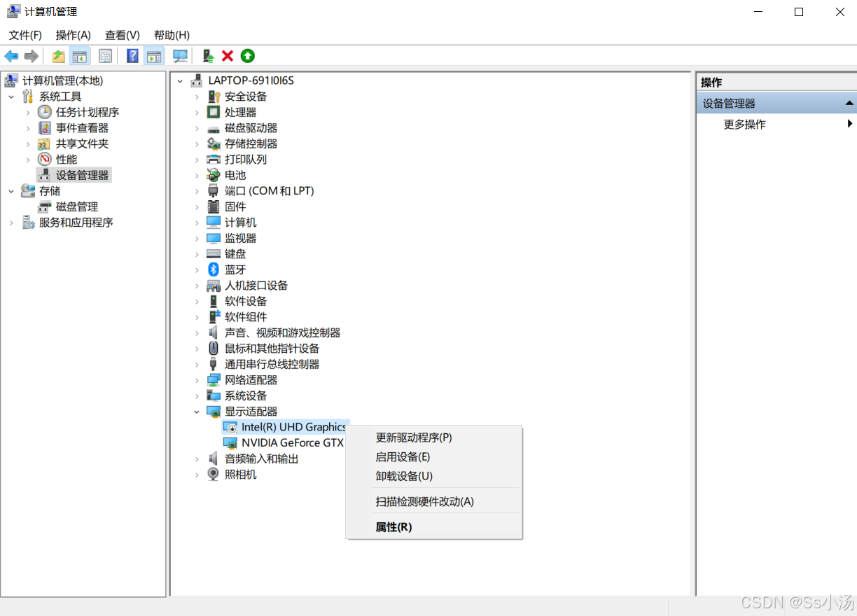Collapse the 显示适配器 category arrow
This screenshot has height=616, width=857.
point(197,412)
